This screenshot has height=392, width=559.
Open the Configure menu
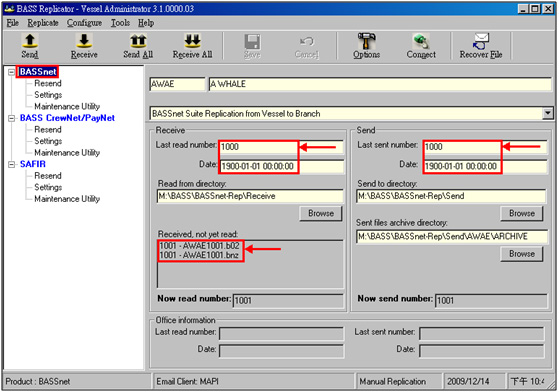(84, 23)
